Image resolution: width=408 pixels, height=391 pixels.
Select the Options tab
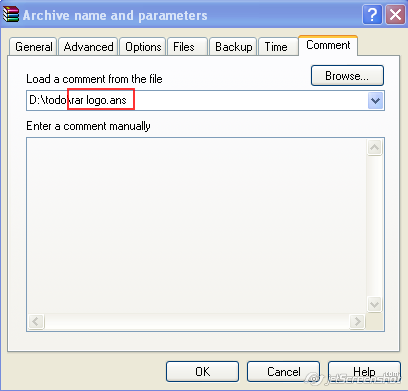click(143, 47)
